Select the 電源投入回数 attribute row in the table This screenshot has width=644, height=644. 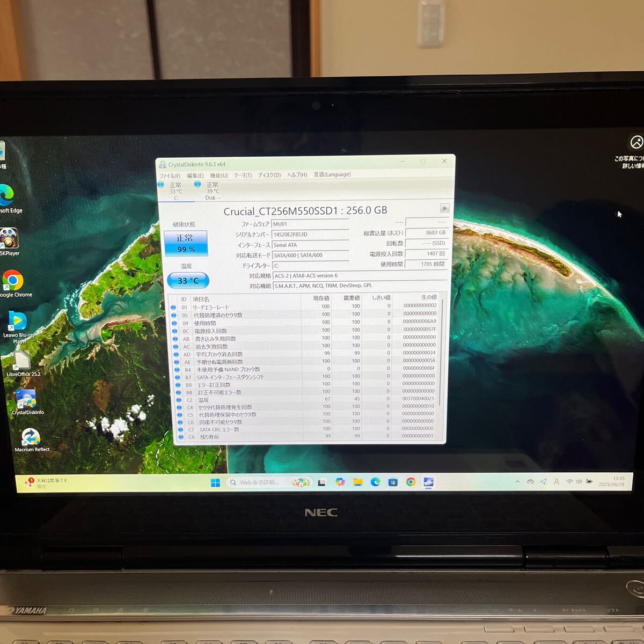click(304, 331)
